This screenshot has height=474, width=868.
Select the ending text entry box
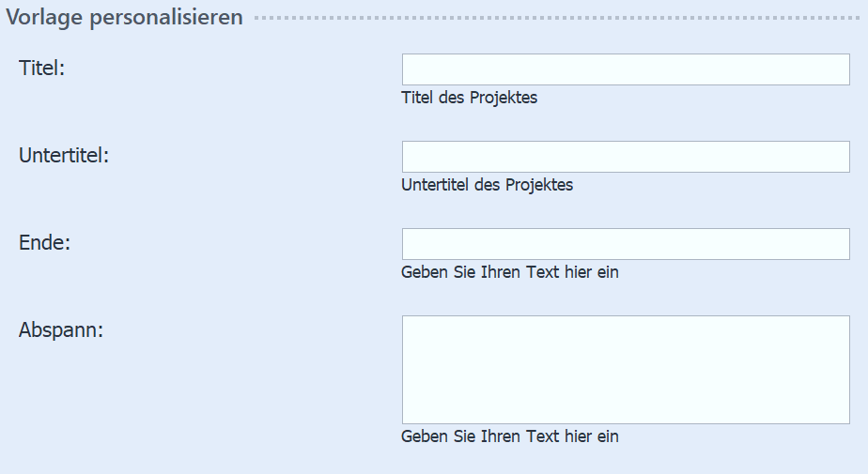tap(626, 244)
